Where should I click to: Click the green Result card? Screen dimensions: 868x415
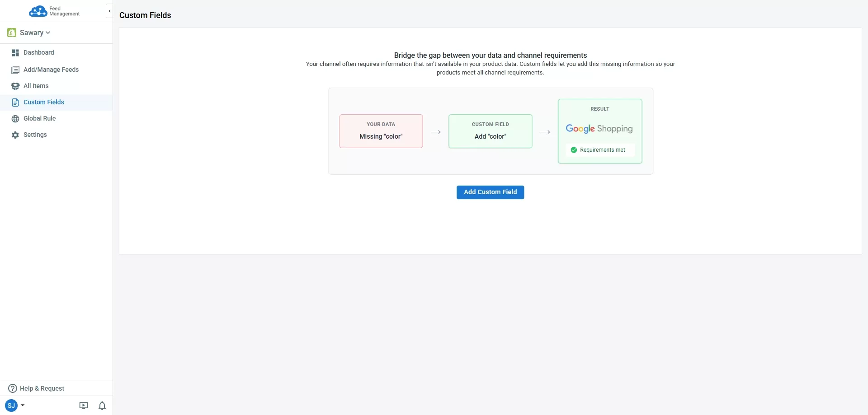click(x=599, y=131)
